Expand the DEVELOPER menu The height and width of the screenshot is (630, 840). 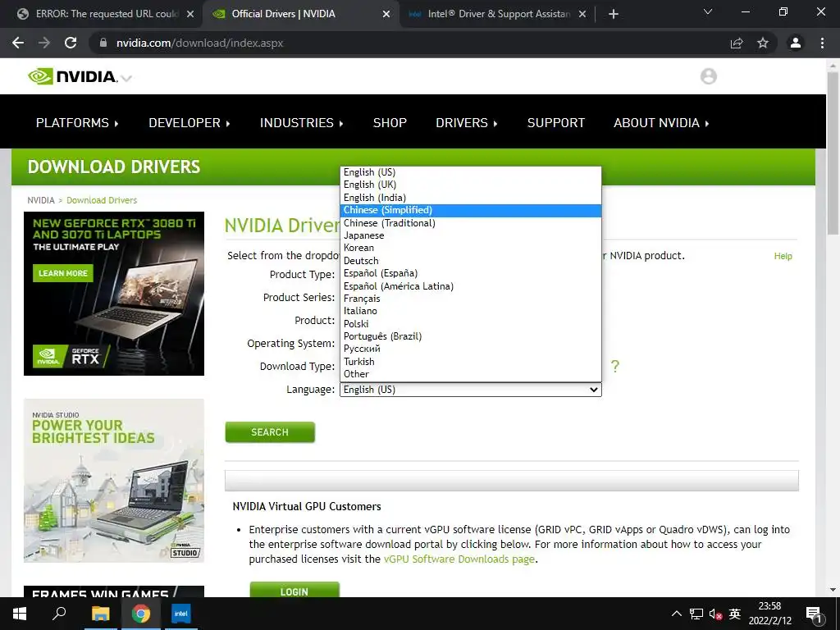coord(189,123)
